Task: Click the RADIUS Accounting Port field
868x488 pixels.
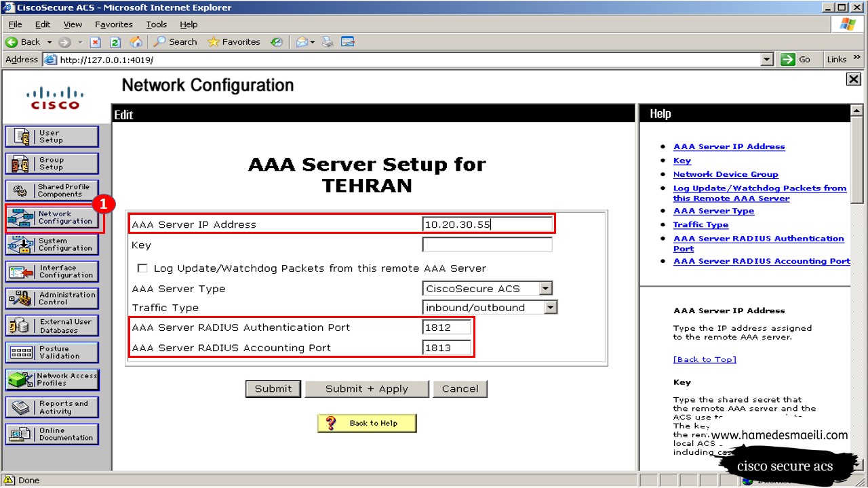Action: [446, 348]
